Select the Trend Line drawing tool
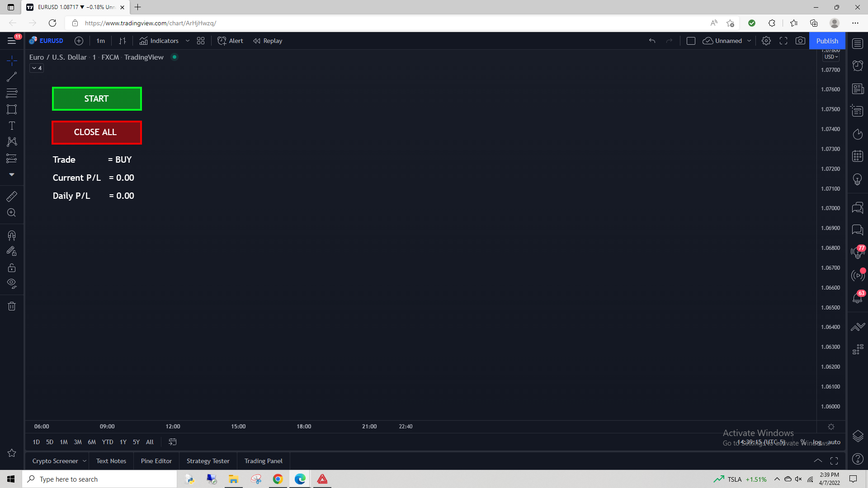The width and height of the screenshot is (868, 488). (12, 77)
